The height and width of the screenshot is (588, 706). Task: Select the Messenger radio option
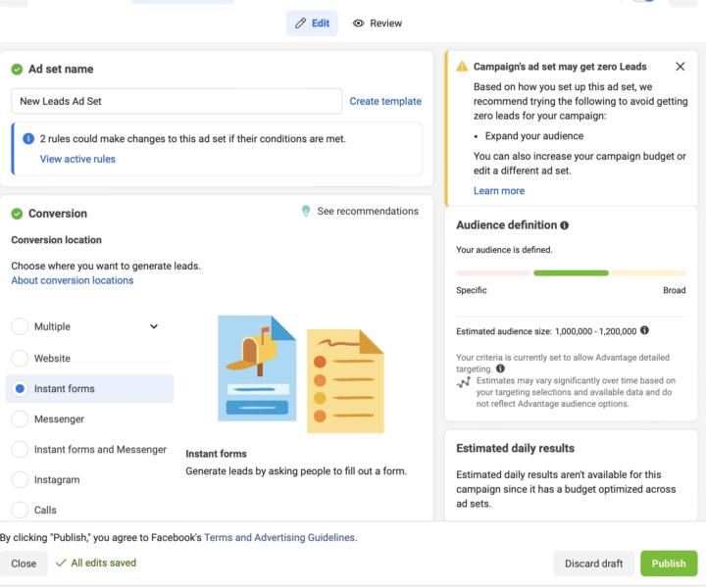click(x=20, y=419)
